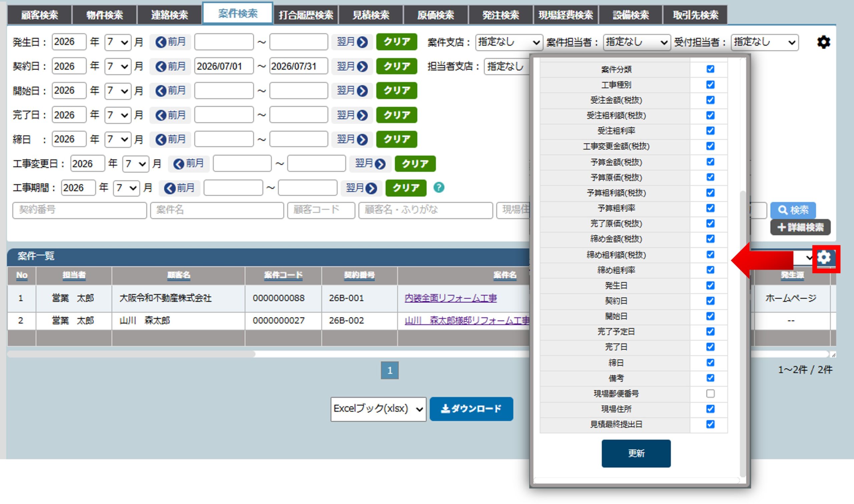Screen dimensions: 854x504
Task: Switch to the 設備検索 tab
Action: coord(630,15)
